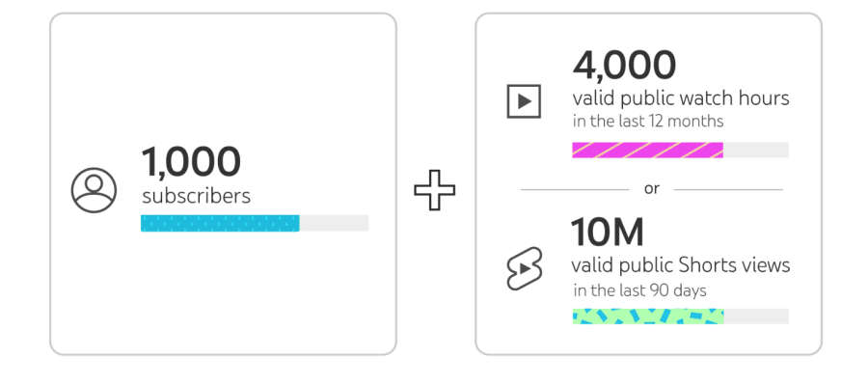Click the "subscribers" label

(196, 196)
